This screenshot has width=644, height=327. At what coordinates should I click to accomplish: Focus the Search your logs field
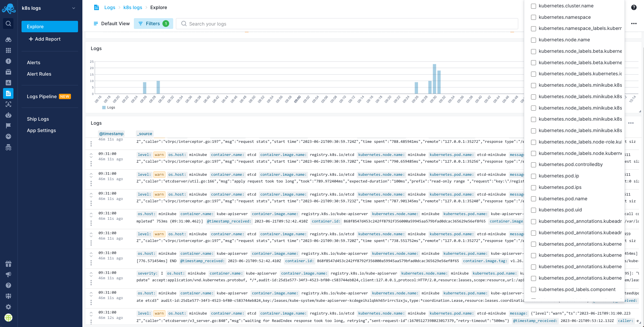[x=347, y=24]
